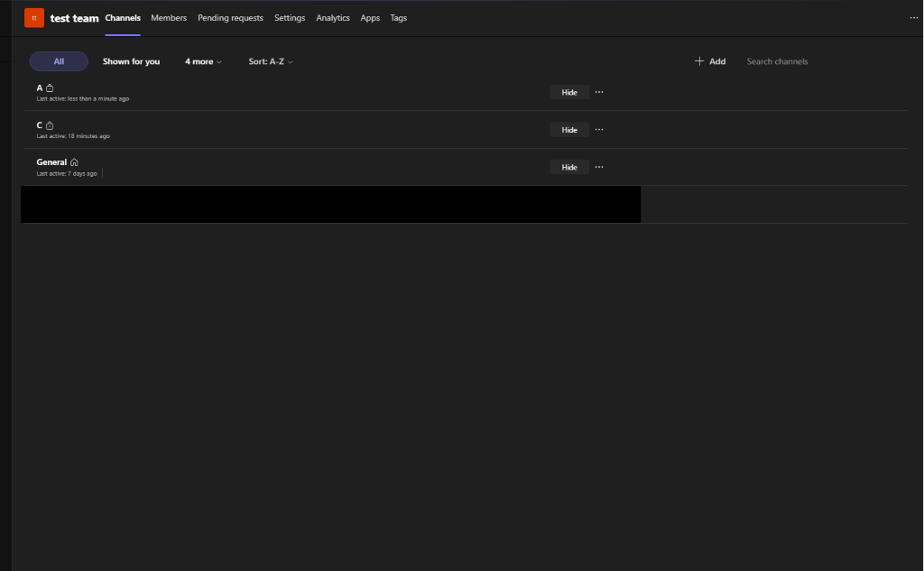Click 'Last active: 7 days ago' text
Screen dimensions: 924x571
[67, 174]
